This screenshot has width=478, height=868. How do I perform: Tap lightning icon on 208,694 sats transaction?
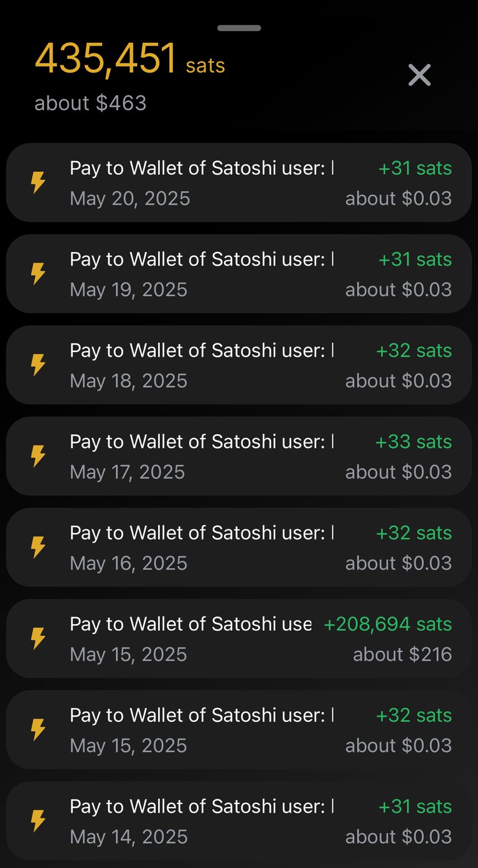39,638
